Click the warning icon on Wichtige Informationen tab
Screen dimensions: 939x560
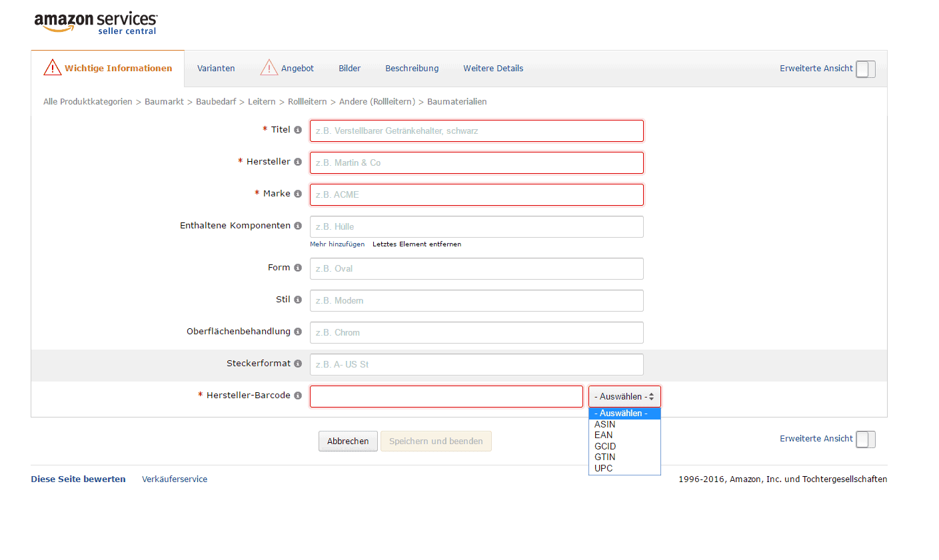click(x=53, y=67)
